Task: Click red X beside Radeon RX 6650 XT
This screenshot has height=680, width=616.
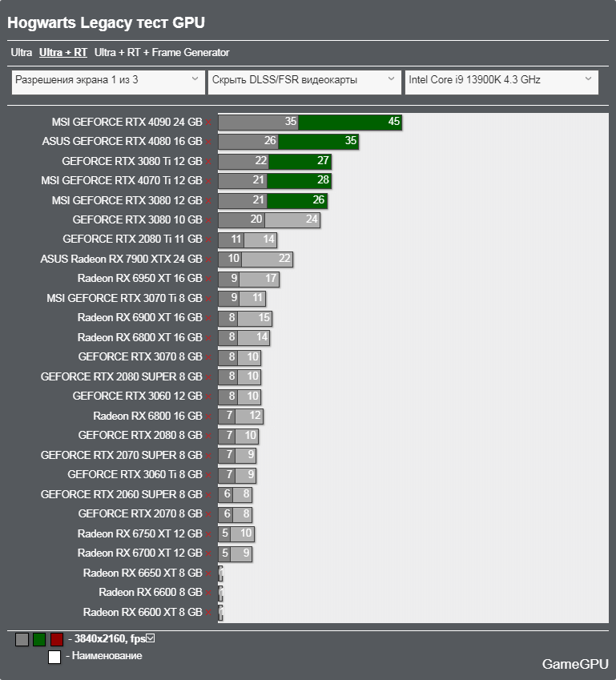Action: tap(208, 574)
